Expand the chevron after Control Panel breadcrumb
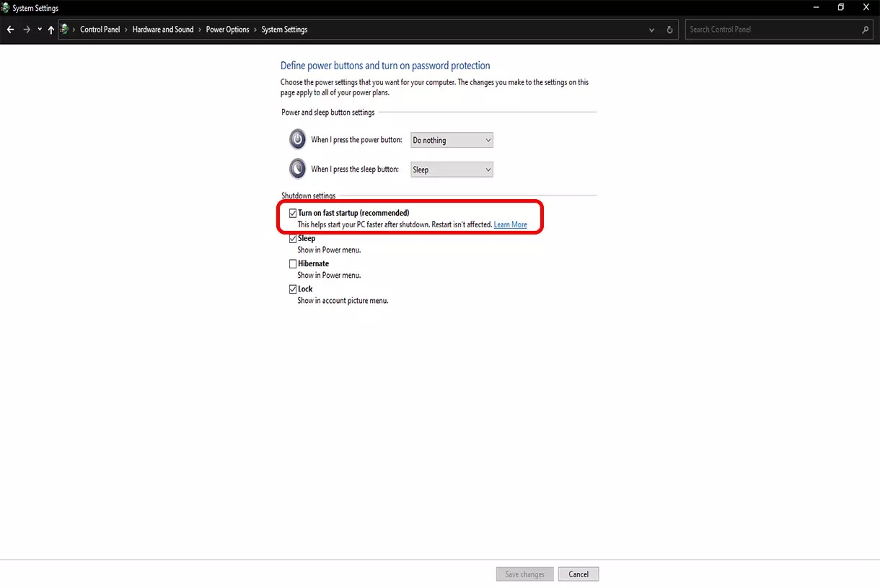 126,30
